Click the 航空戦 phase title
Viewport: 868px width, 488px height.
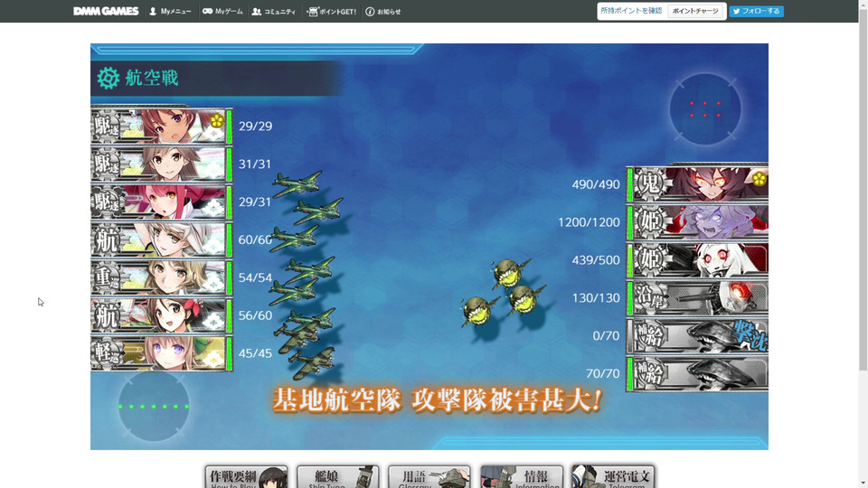(x=152, y=78)
